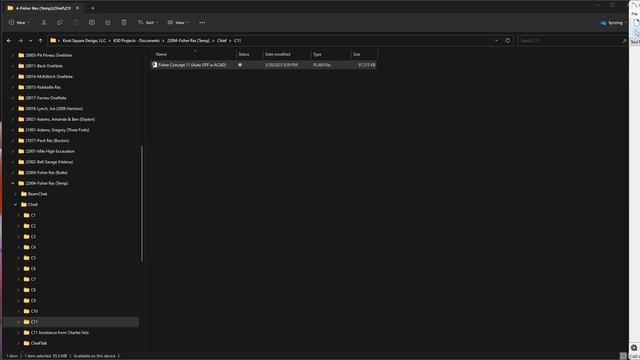Open the Sort dropdown menu

click(148, 22)
